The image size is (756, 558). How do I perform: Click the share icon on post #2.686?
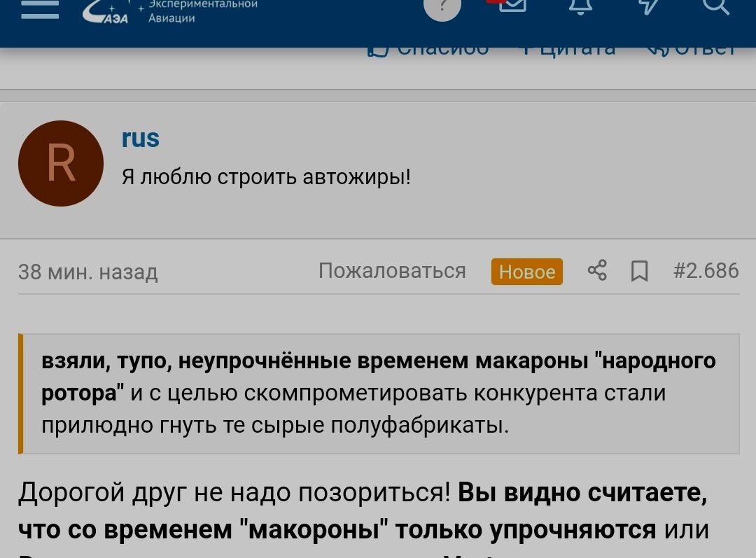click(598, 271)
